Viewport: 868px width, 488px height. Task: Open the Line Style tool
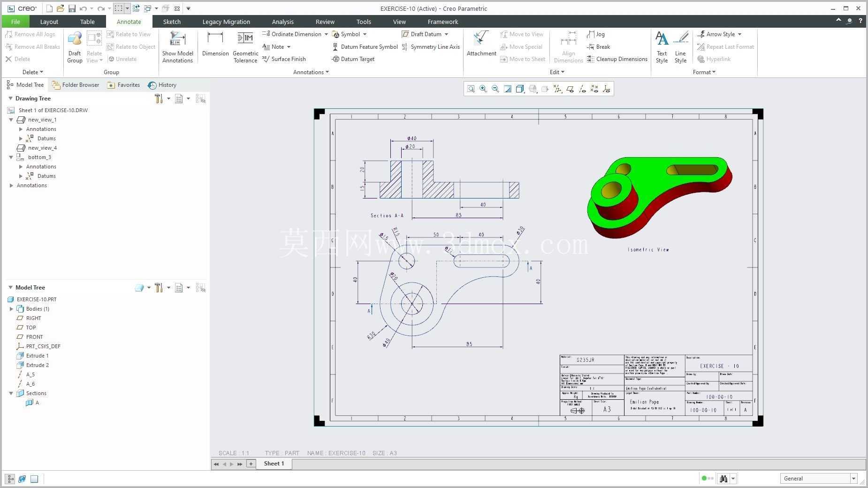point(680,47)
